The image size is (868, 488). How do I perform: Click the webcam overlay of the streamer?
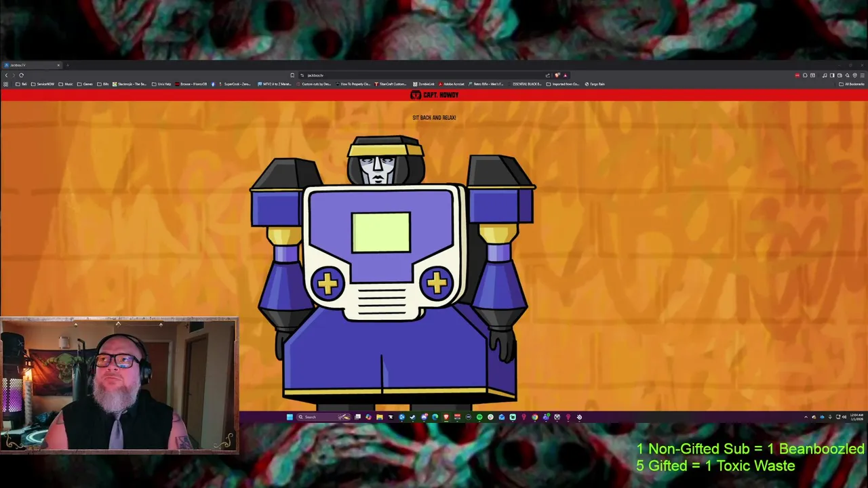[119, 384]
